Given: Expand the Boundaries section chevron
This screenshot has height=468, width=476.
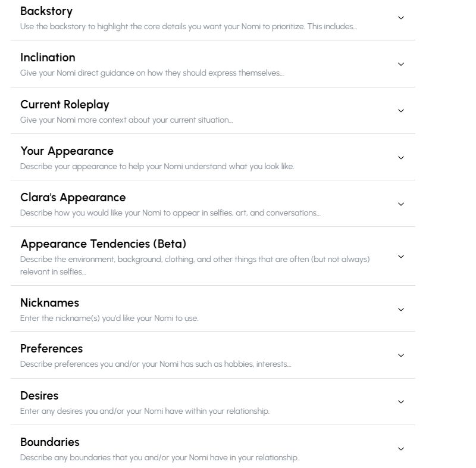Looking at the screenshot, I should (400, 449).
